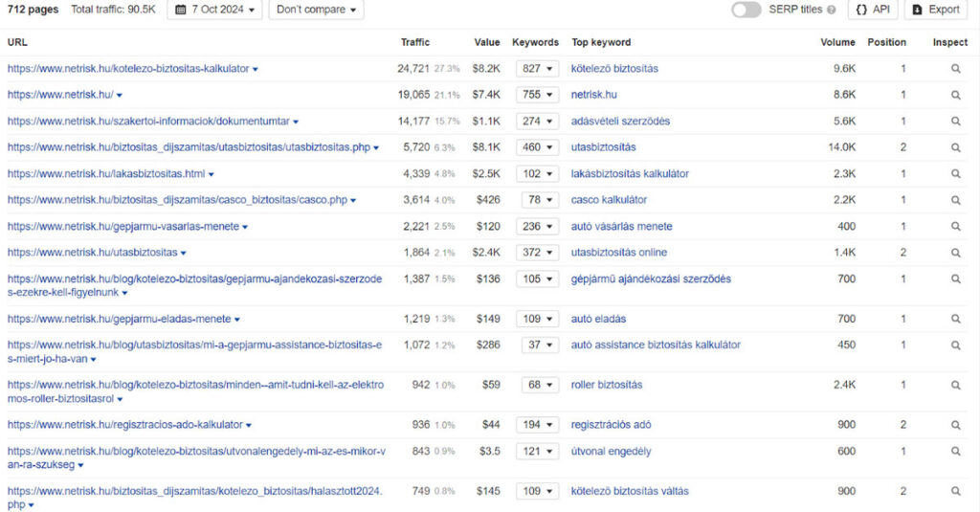This screenshot has height=512, width=980.
Task: Inspect the netrisk.hu keyword row
Action: 956,95
